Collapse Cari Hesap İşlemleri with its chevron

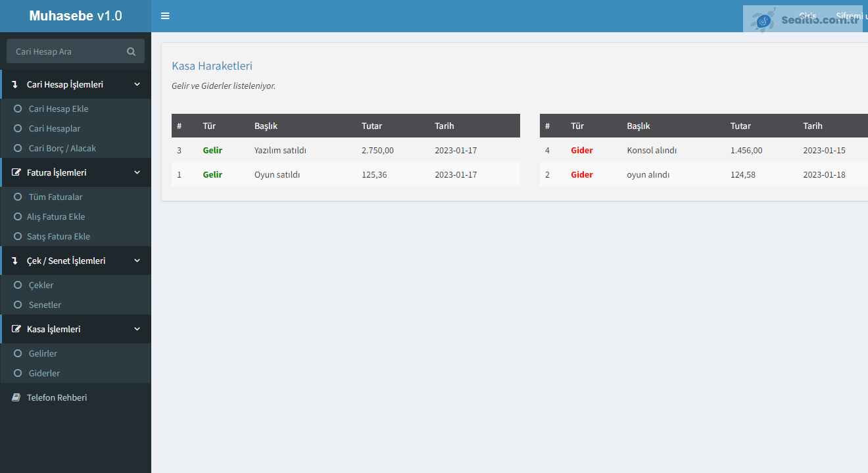pyautogui.click(x=137, y=84)
